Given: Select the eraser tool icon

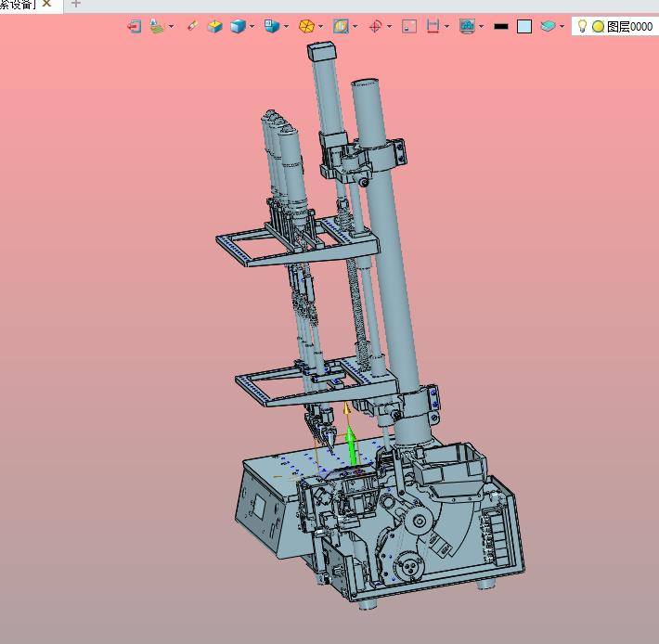Looking at the screenshot, I should (192, 26).
